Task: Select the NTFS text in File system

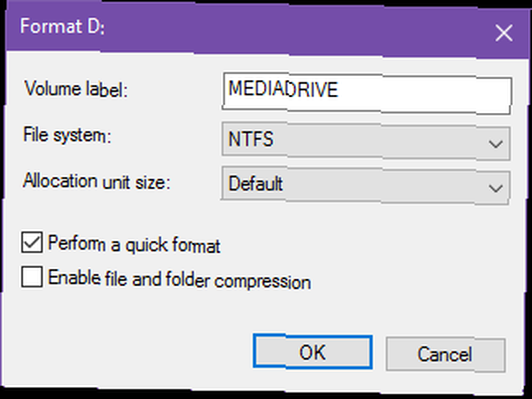Action: click(251, 139)
